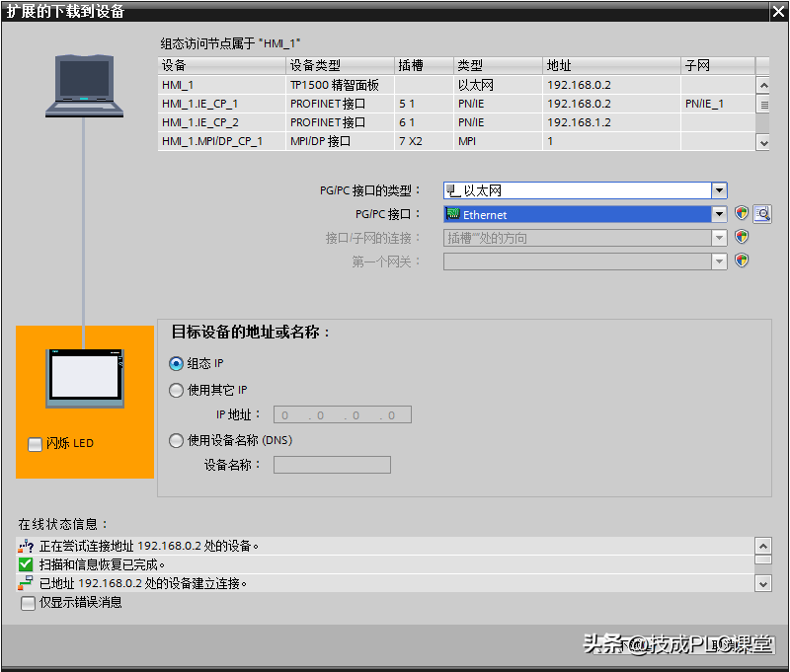This screenshot has width=790, height=672.
Task: Click the shield icon beside 第一个网关
Action: pyautogui.click(x=742, y=261)
